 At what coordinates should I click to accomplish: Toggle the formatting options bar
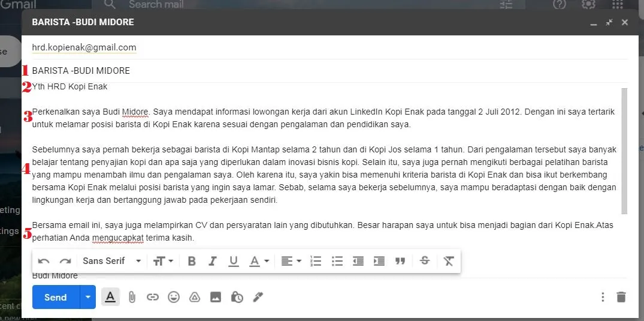click(110, 297)
